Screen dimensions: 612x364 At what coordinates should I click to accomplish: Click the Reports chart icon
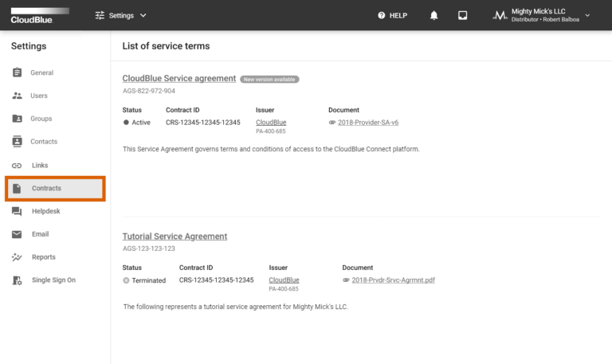[17, 257]
